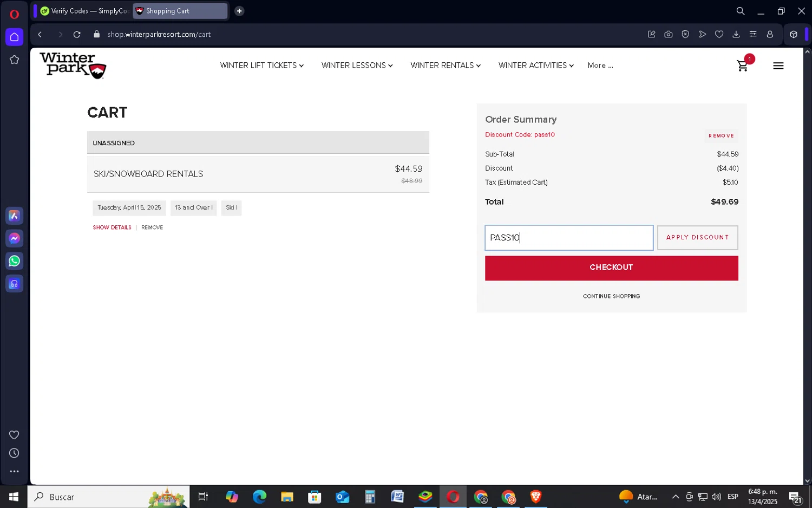Search tabs with magnifier icon
This screenshot has width=812, height=508.
(741, 11)
